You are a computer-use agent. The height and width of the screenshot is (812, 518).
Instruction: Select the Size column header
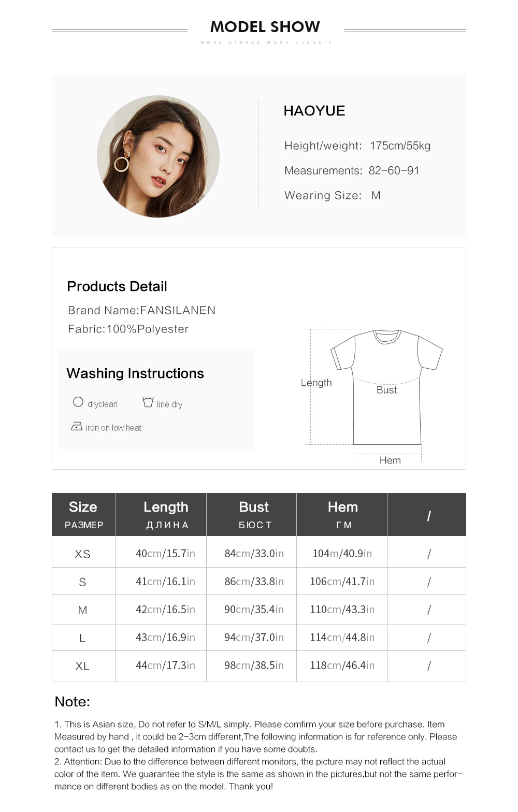(x=83, y=514)
